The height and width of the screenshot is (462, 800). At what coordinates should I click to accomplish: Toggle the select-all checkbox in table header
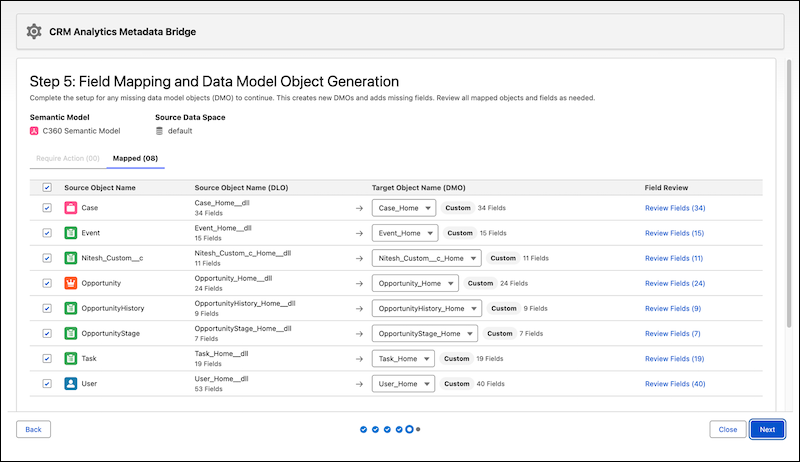(47, 188)
